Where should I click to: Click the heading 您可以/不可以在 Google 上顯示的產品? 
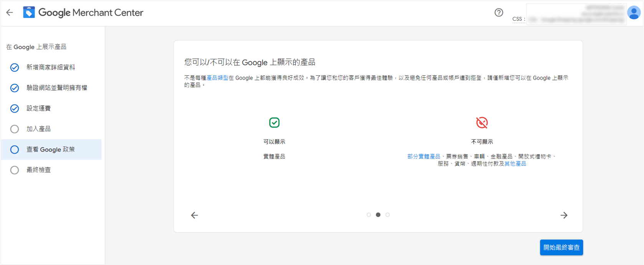(250, 62)
